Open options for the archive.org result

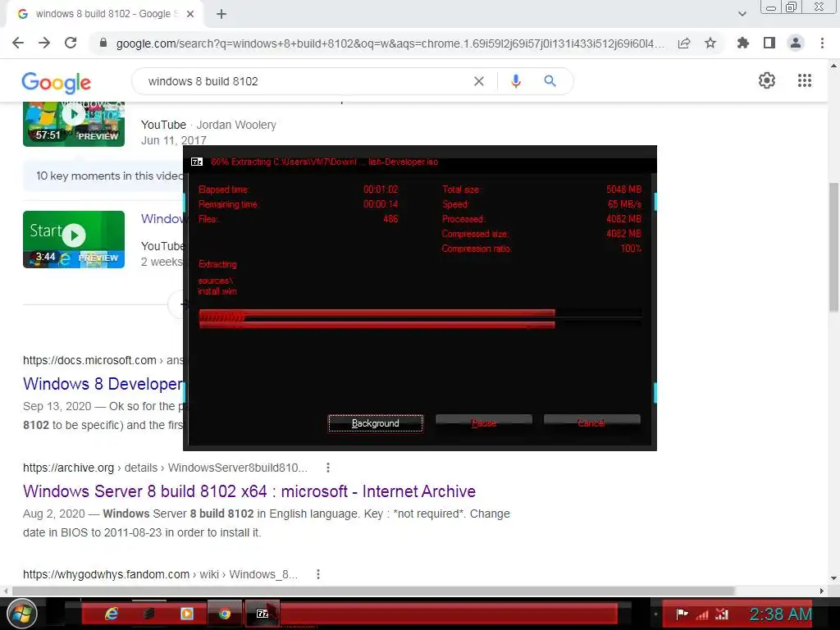coord(328,468)
